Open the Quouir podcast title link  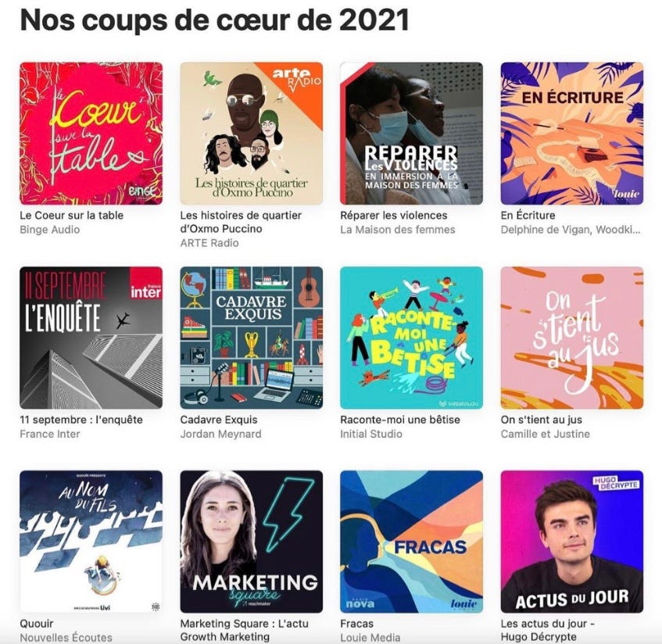pyautogui.click(x=37, y=624)
